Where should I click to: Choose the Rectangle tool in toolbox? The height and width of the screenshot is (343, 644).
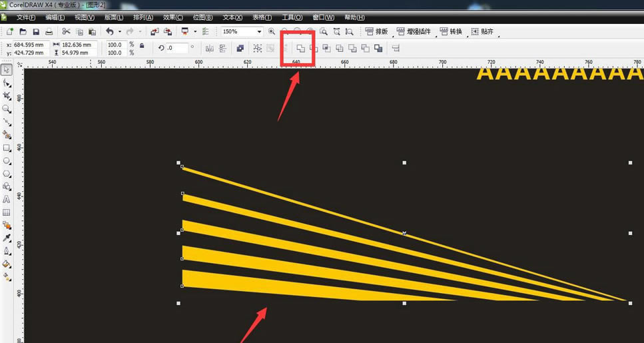tap(7, 148)
